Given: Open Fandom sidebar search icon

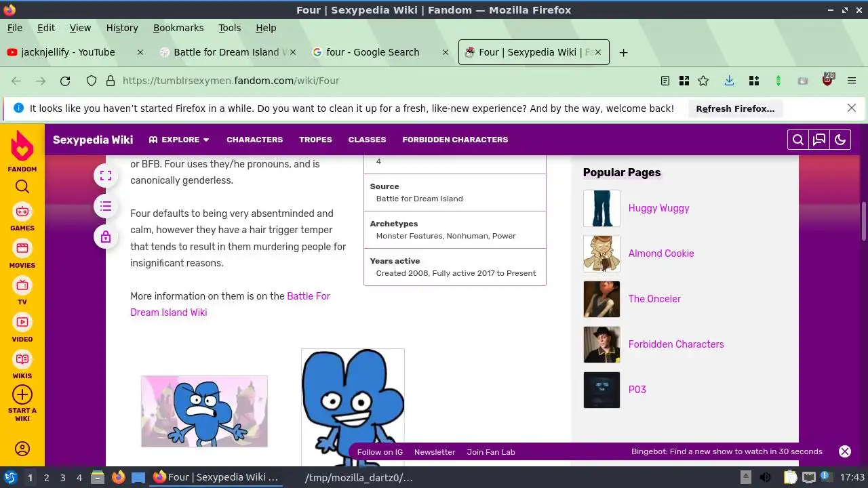Looking at the screenshot, I should point(22,187).
